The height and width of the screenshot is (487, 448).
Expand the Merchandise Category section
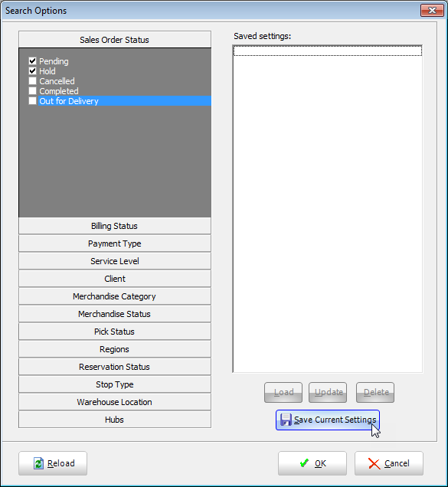pos(115,296)
